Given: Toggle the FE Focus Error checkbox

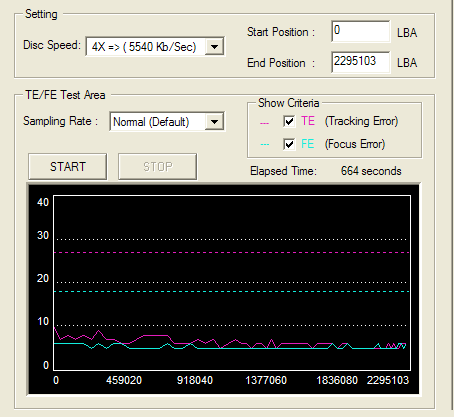Looking at the screenshot, I should pos(289,144).
